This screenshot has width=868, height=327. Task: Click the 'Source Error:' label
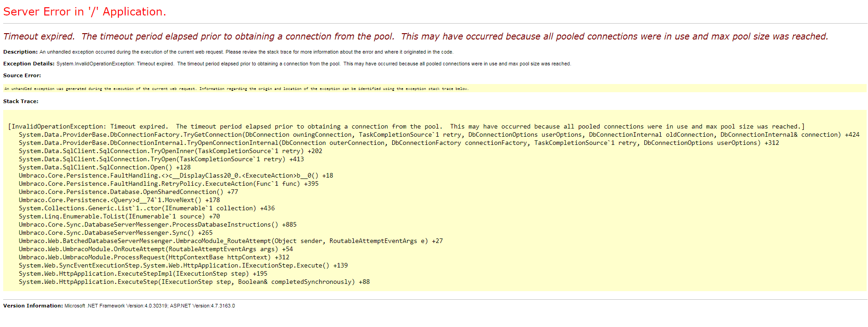pyautogui.click(x=22, y=75)
